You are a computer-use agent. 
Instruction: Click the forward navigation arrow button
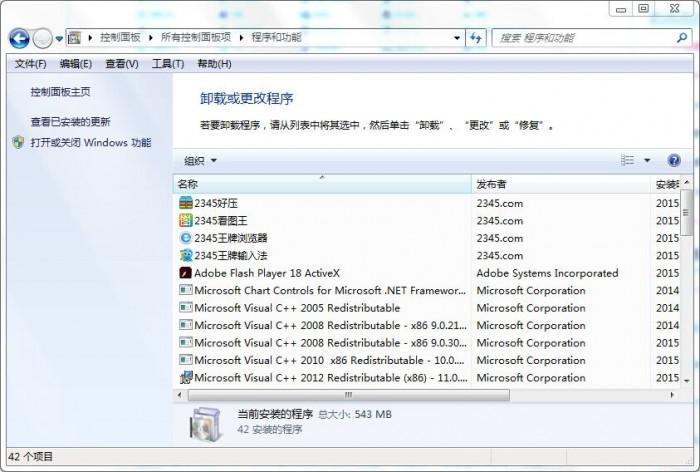[43, 38]
